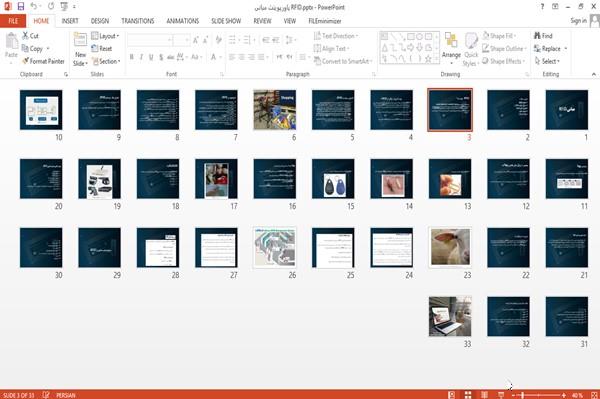Click the PERSIAN language indicator

pyautogui.click(x=66, y=395)
